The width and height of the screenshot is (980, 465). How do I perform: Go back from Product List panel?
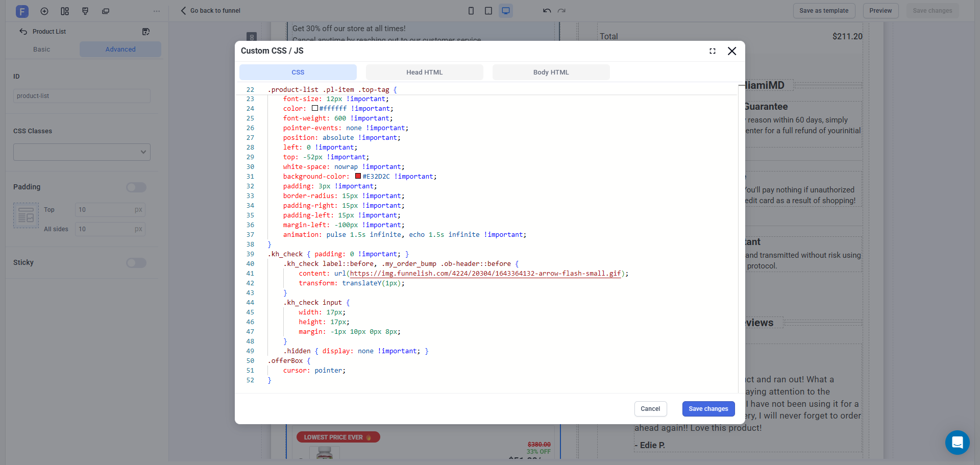23,32
